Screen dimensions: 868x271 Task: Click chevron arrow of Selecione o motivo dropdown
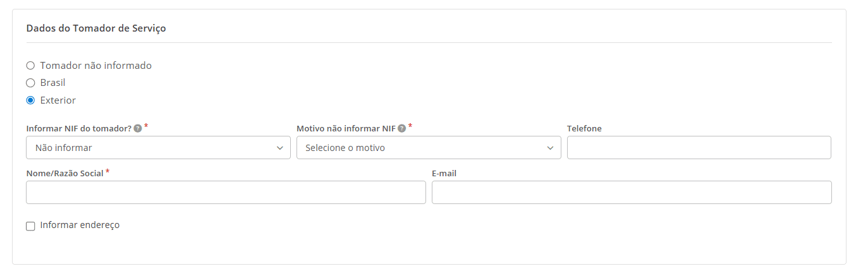(x=550, y=148)
